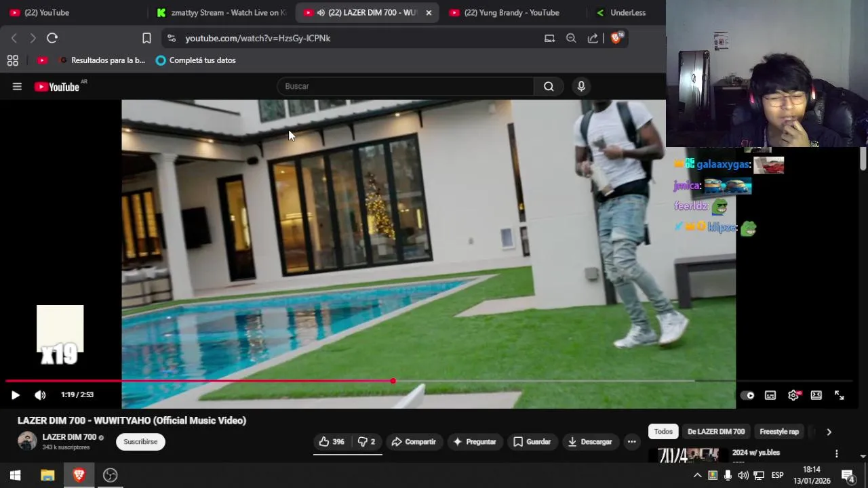This screenshot has width=868, height=488.
Task: Open OBS Studio from the taskbar
Action: pyautogui.click(x=110, y=475)
